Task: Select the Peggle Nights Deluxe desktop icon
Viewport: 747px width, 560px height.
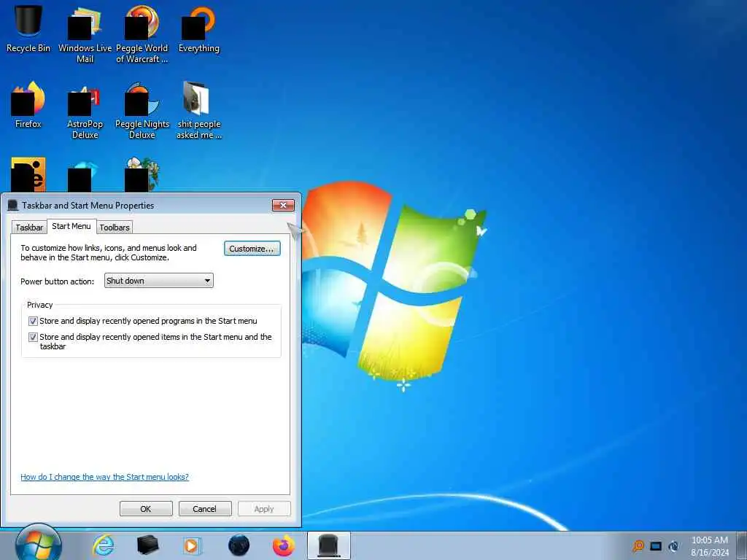Action: coord(142,111)
